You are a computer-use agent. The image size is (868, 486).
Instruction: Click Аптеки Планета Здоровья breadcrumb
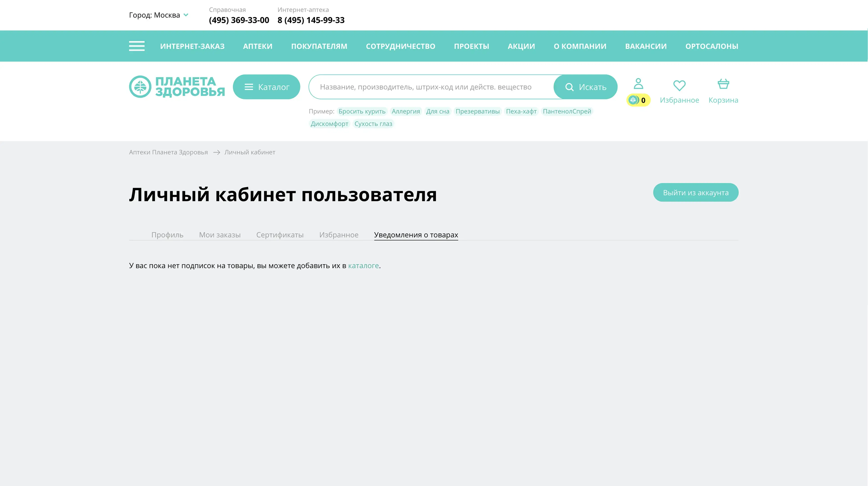(x=168, y=152)
